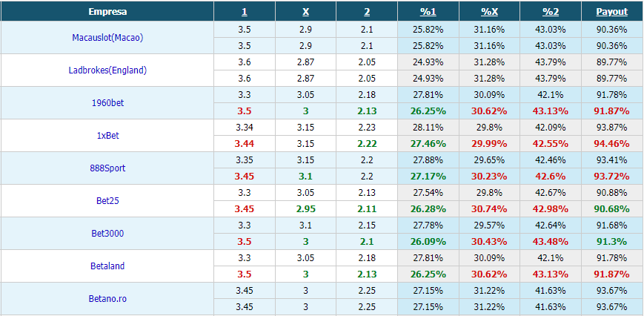
Task: Sort by the %X column header
Action: (x=490, y=12)
